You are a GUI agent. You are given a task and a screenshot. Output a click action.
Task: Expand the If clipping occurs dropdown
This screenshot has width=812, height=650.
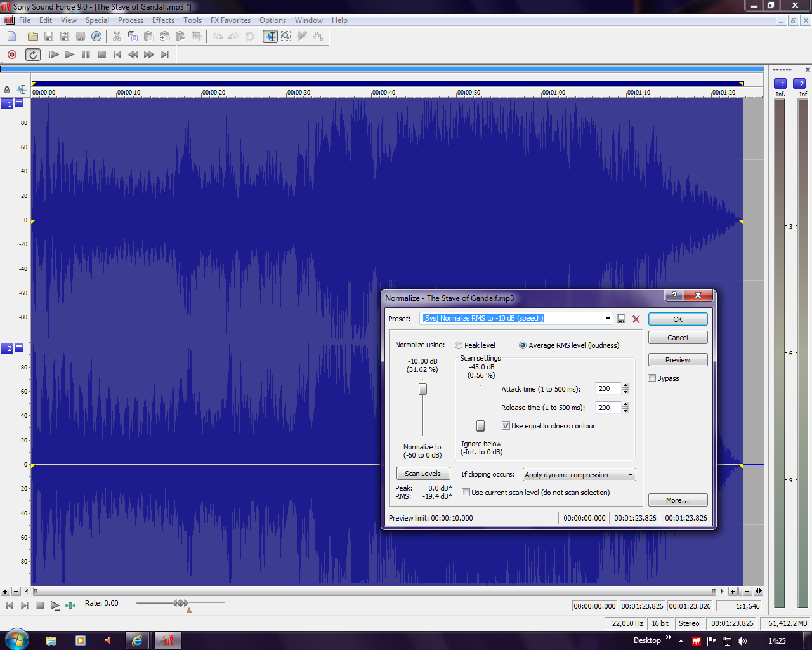630,475
